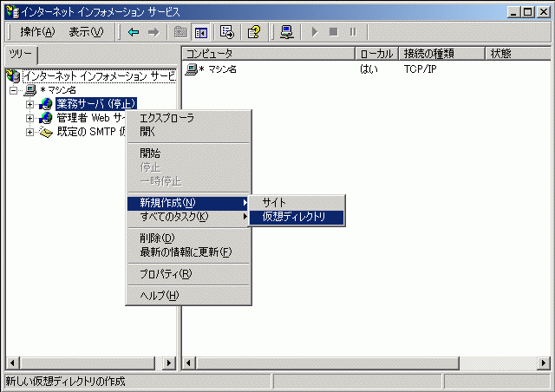
Task: Click the TCP/IP cell in the list
Action: point(421,69)
